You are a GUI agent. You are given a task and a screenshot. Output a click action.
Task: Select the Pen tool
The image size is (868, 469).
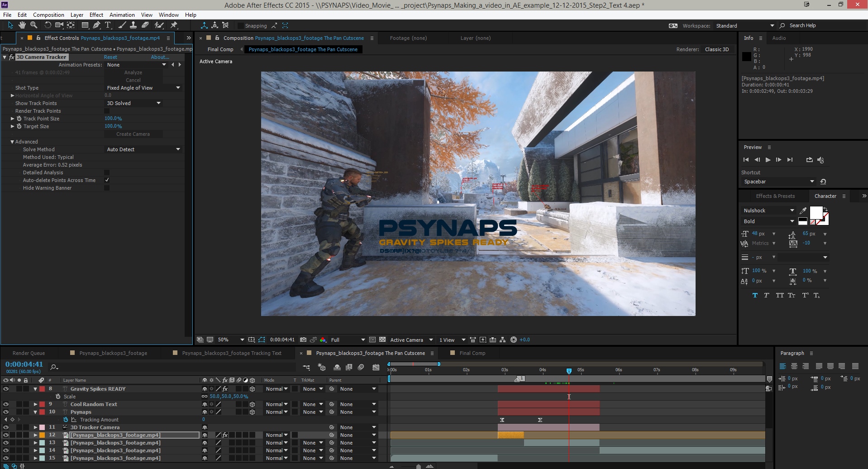[x=96, y=25]
